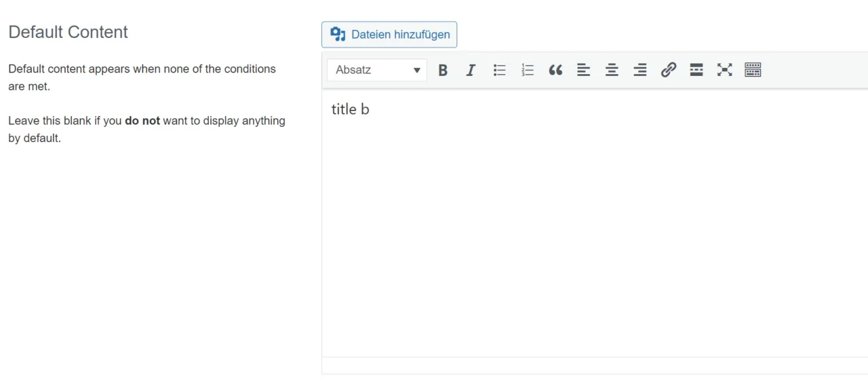The height and width of the screenshot is (389, 868).
Task: Click the Dateien hinzufügen button
Action: (389, 35)
